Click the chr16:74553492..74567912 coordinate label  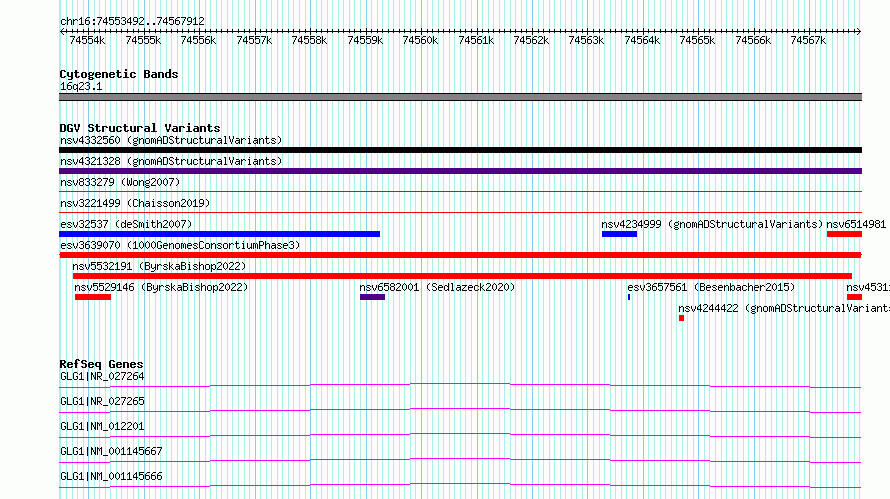tap(132, 21)
